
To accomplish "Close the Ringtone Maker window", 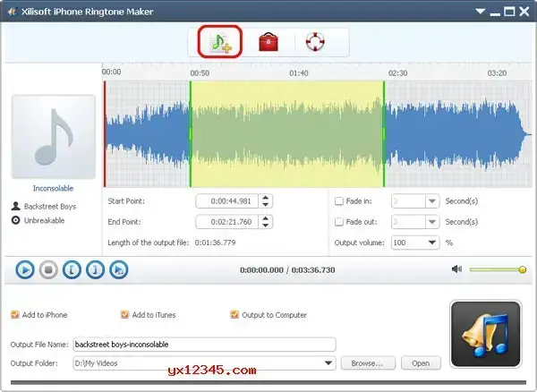I will pyautogui.click(x=524, y=12).
